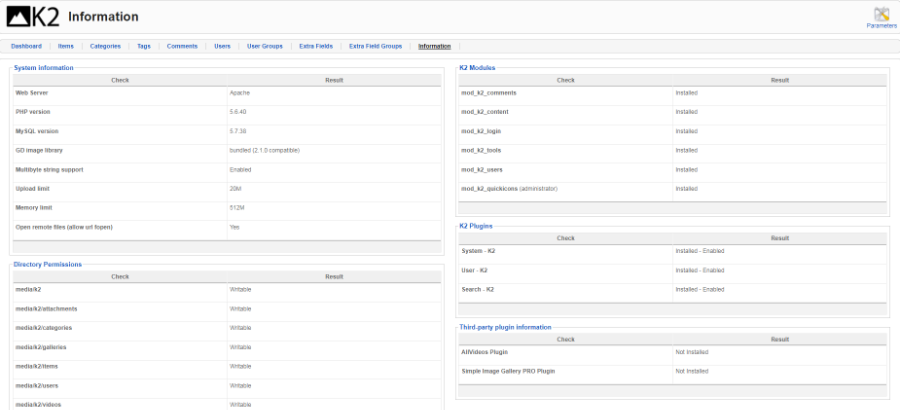Open the Extra Fields tab

(316, 47)
